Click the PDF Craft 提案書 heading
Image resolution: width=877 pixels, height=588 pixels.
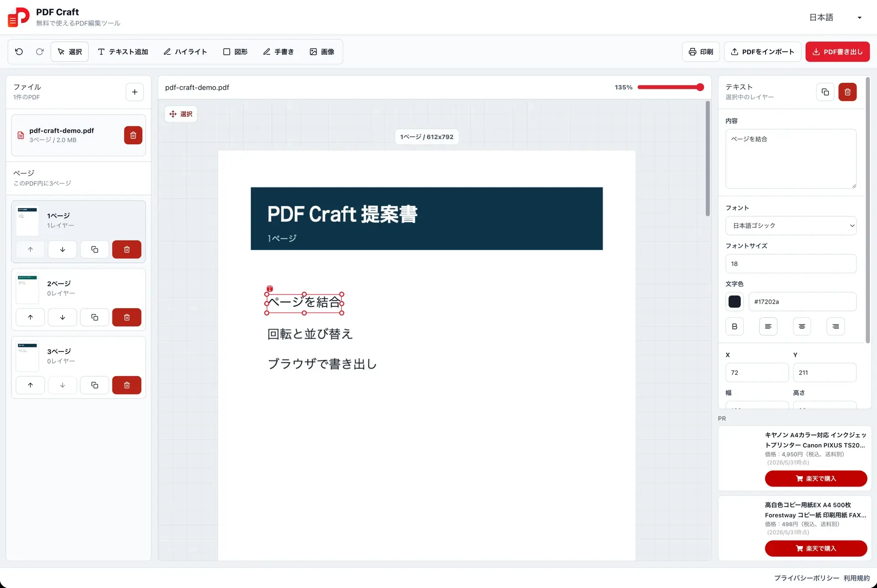click(x=342, y=214)
